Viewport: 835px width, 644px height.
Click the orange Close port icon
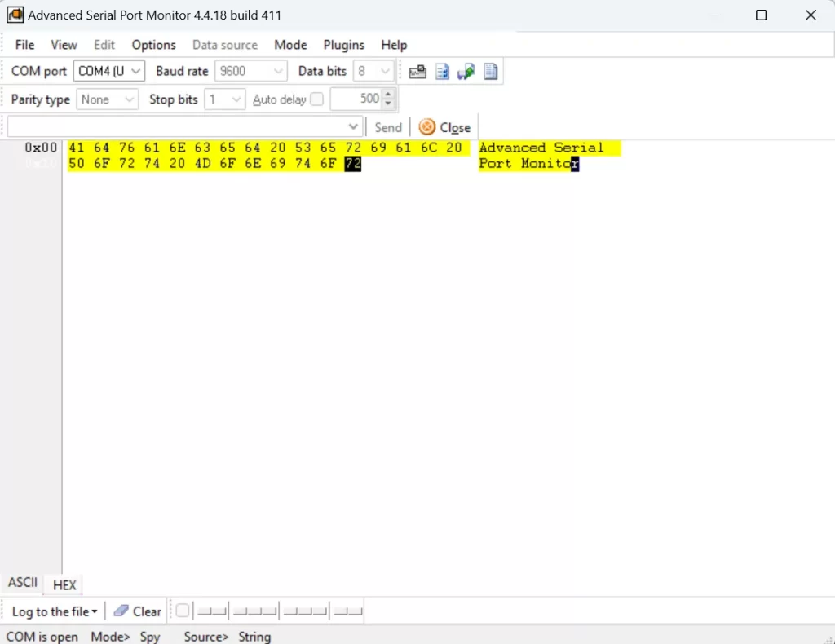point(426,127)
